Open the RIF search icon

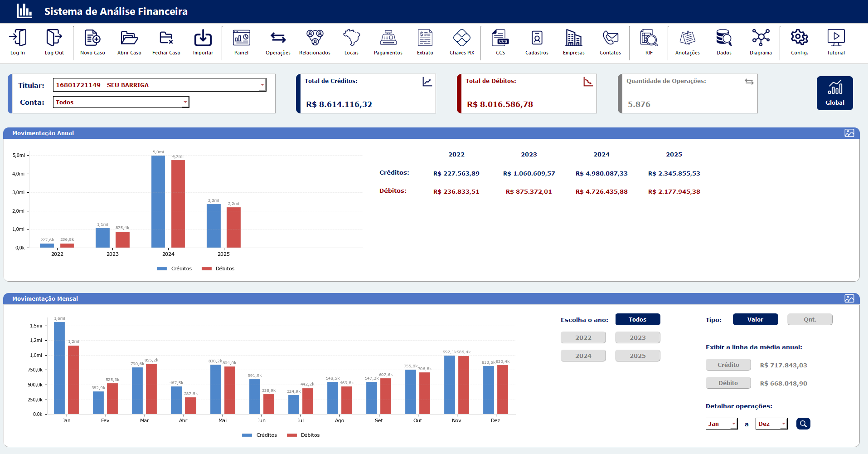pyautogui.click(x=649, y=38)
